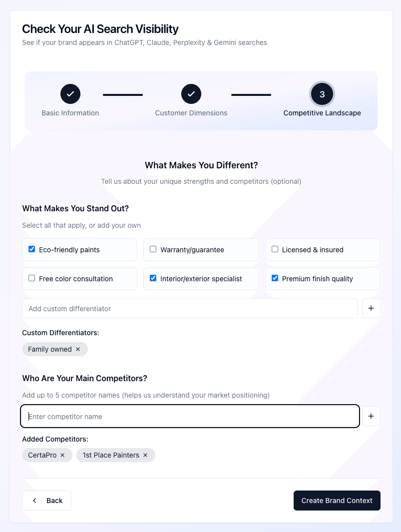
Task: Disable the Premium finish quality checkbox
Action: 275,278
